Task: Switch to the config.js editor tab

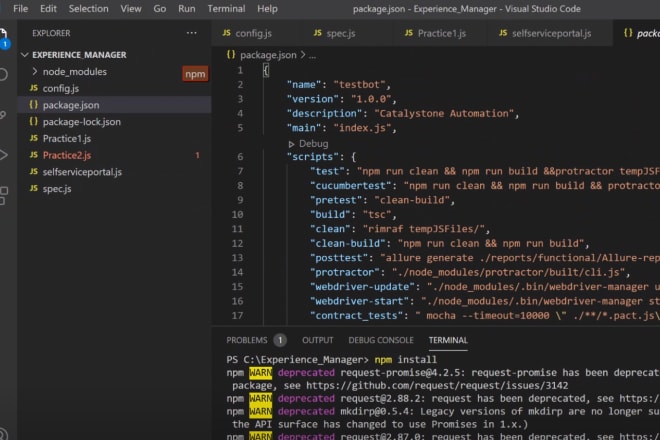Action: [254, 33]
